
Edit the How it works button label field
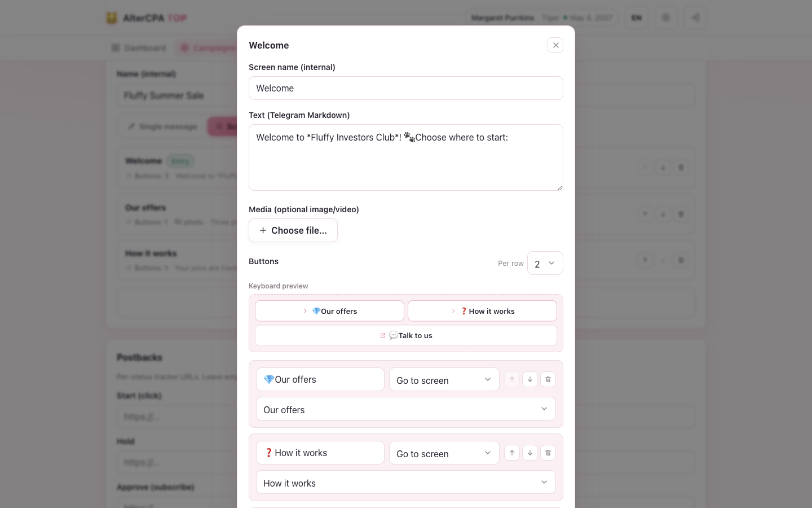click(x=320, y=453)
